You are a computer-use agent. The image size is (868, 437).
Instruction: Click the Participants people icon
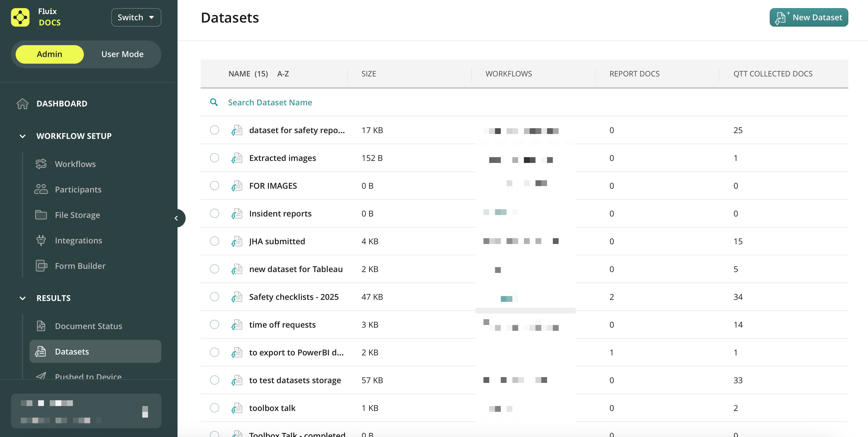point(41,189)
